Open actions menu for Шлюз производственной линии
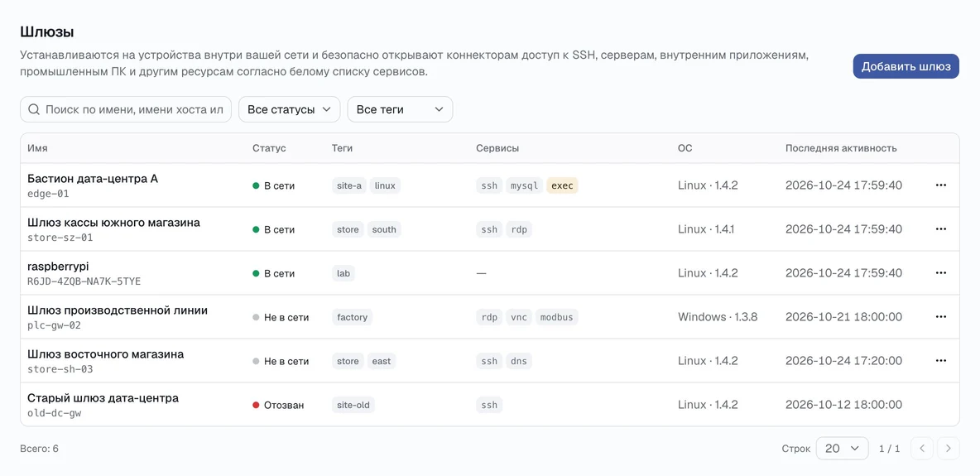The image size is (980, 476). 940,316
